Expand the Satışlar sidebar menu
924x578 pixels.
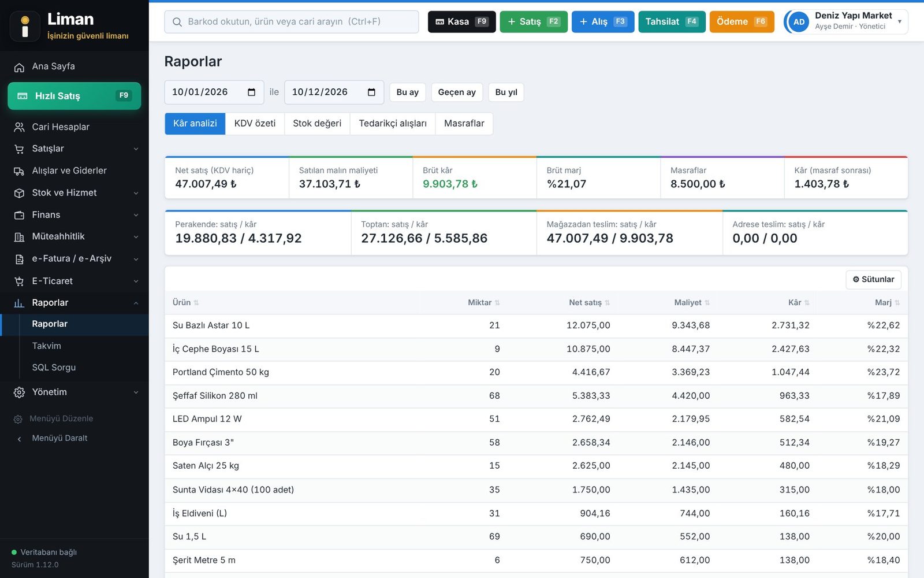(x=74, y=149)
